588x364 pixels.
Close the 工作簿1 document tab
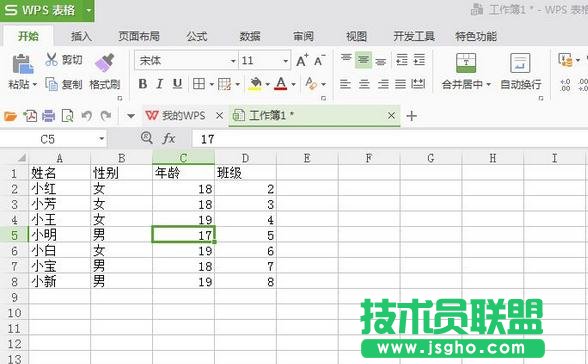pyautogui.click(x=391, y=115)
